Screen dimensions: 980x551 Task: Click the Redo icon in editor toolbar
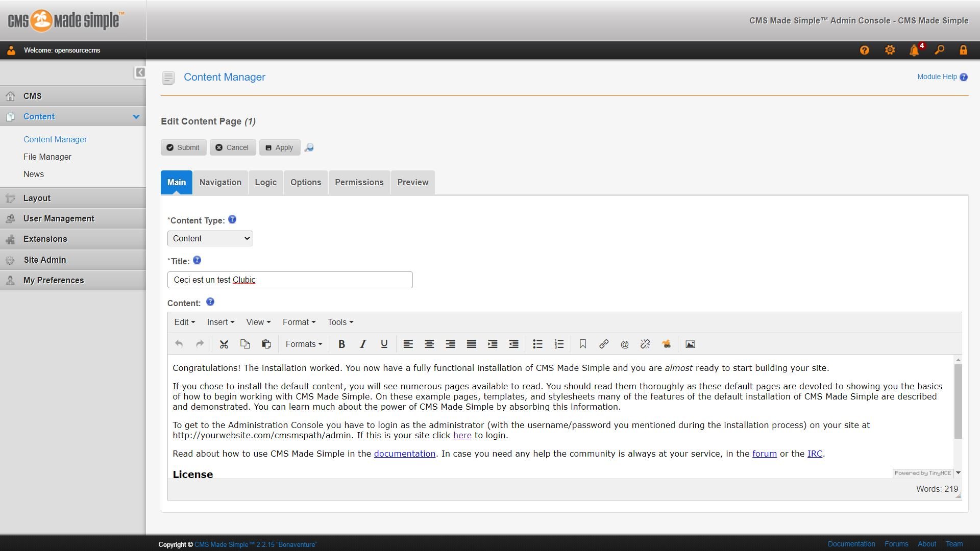pyautogui.click(x=200, y=344)
